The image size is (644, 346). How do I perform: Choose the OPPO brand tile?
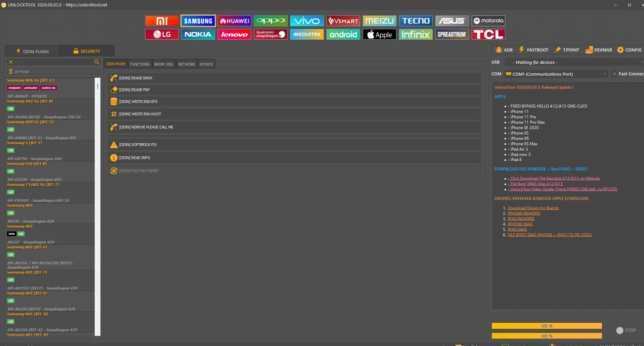pos(270,21)
